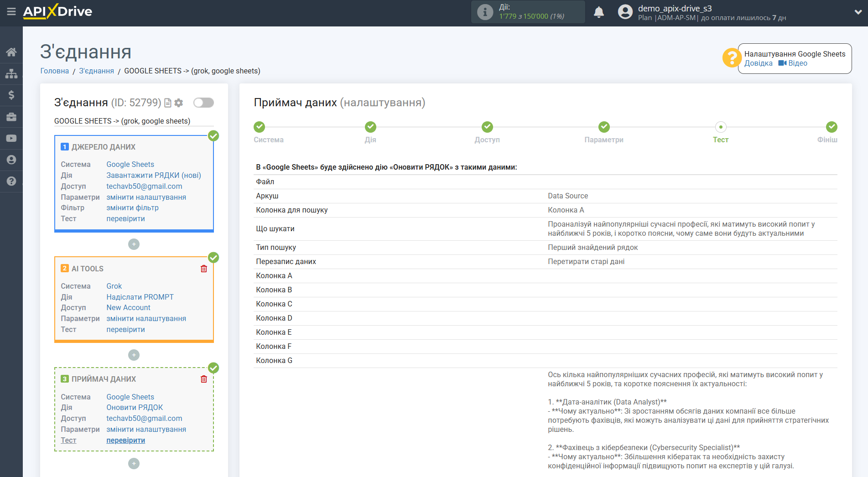The width and height of the screenshot is (868, 477).
Task: Open the hamburger menu in header
Action: (11, 11)
